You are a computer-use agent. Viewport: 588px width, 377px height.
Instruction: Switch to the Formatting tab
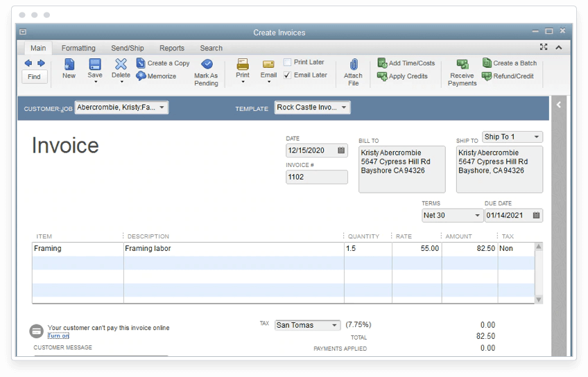[x=78, y=48]
